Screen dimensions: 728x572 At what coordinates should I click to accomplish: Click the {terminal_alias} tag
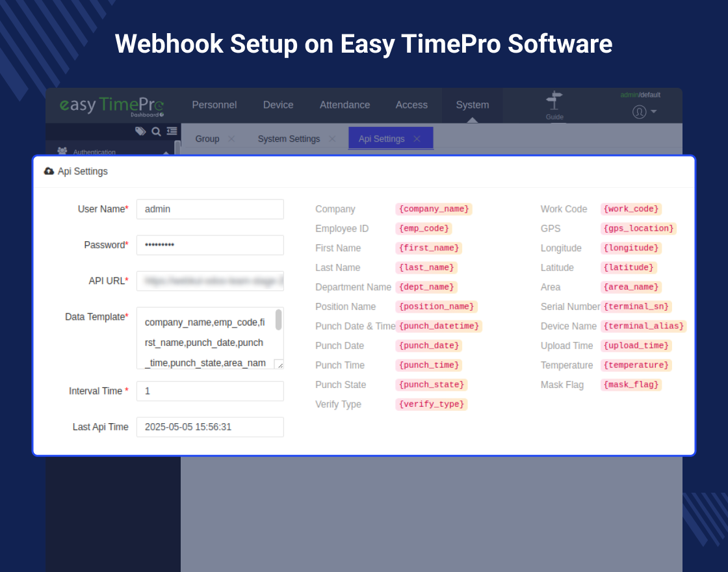coord(643,326)
